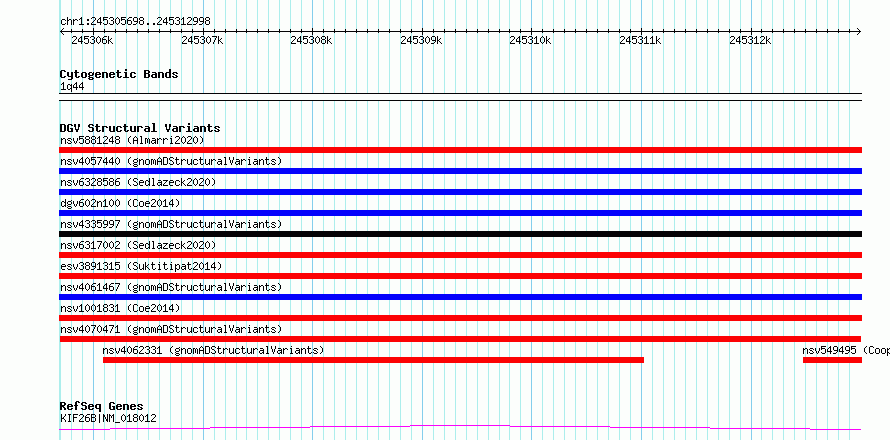Click the right arrowhead of the ruler
This screenshot has height=440, width=890.
(x=859, y=32)
